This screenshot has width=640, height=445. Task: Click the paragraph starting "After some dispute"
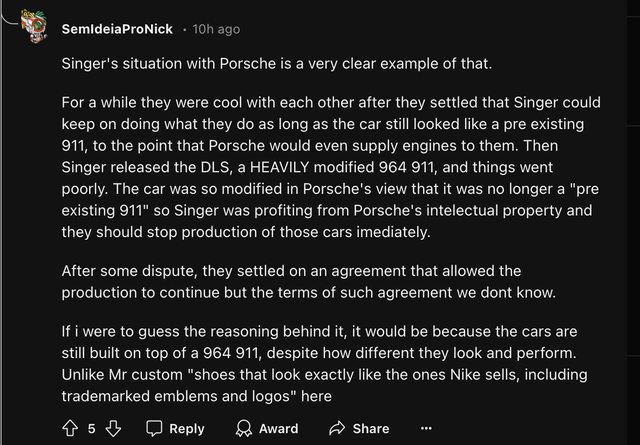[x=299, y=281]
